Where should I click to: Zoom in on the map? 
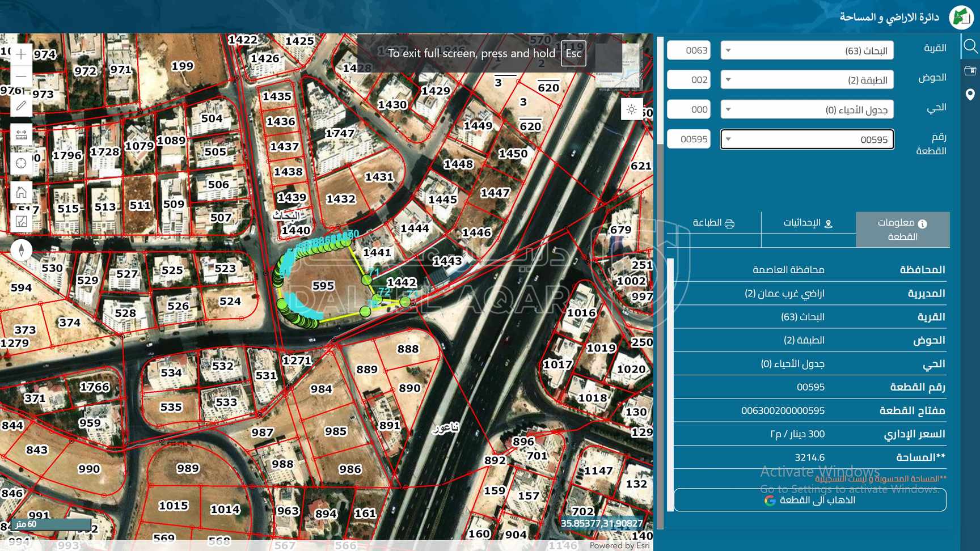coord(21,54)
